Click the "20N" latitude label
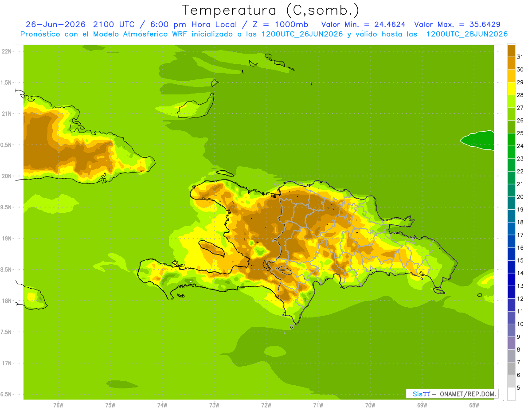532x411 pixels. (x=7, y=176)
